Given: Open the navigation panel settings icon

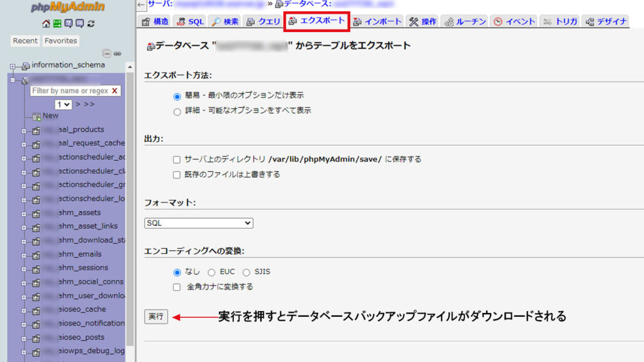Looking at the screenshot, I should pyautogui.click(x=80, y=23).
